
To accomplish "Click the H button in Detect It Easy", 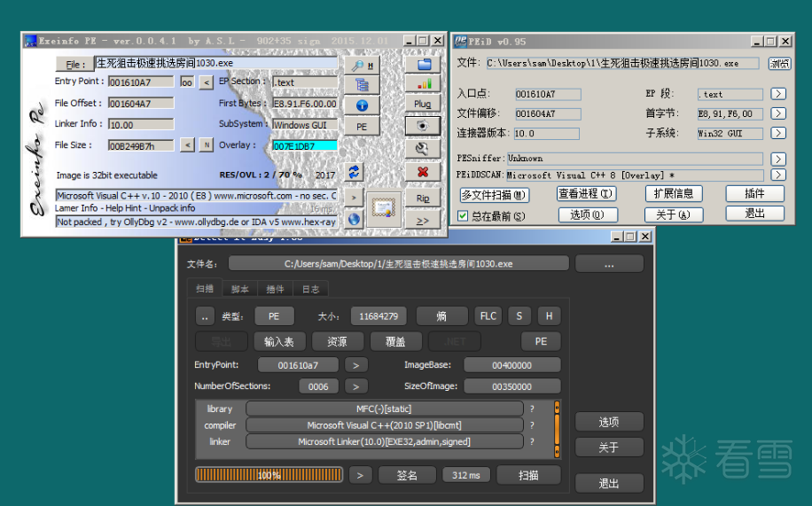I will click(549, 316).
